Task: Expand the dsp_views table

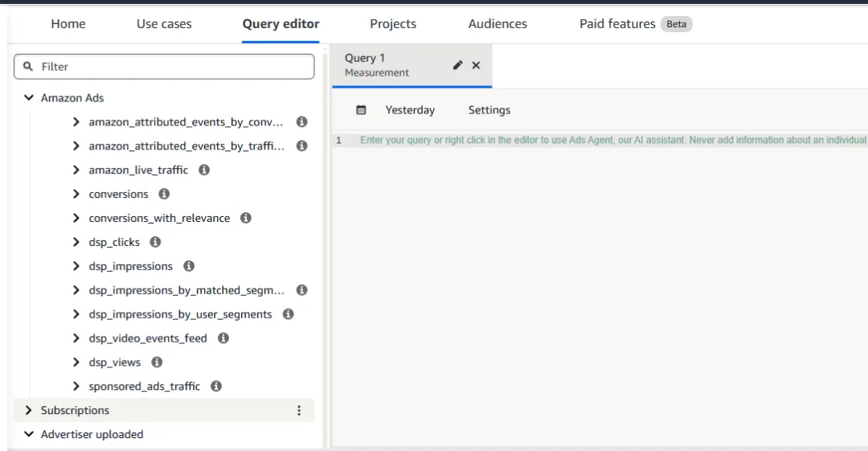Action: pos(76,362)
